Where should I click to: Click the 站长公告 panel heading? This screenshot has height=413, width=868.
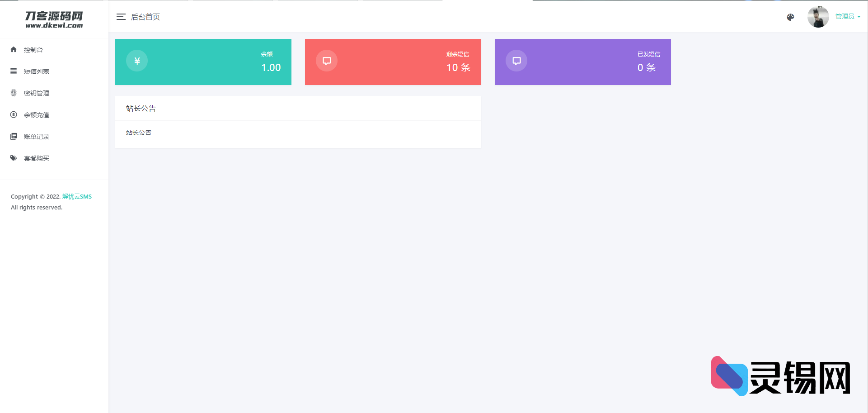pos(141,109)
